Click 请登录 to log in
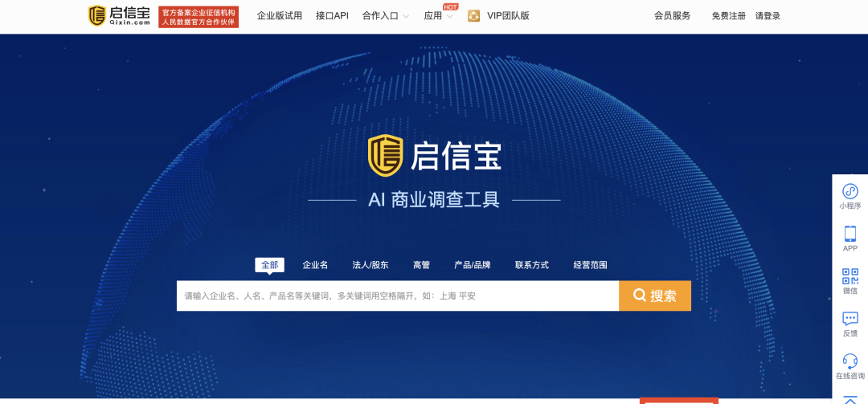Screen dimensions: 868x404 [768, 16]
